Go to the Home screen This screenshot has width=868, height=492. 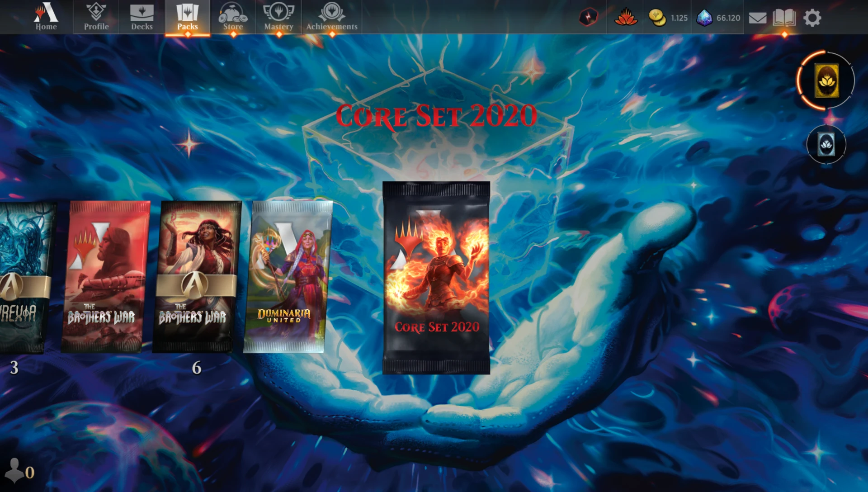tap(46, 17)
